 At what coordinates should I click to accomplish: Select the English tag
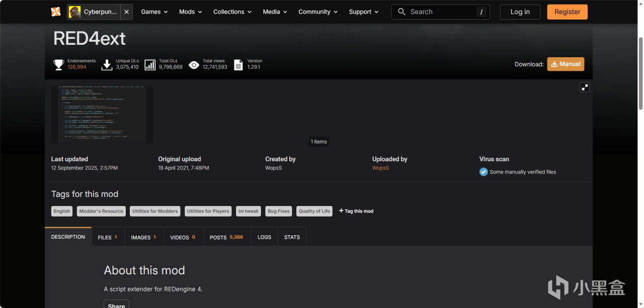(x=62, y=211)
